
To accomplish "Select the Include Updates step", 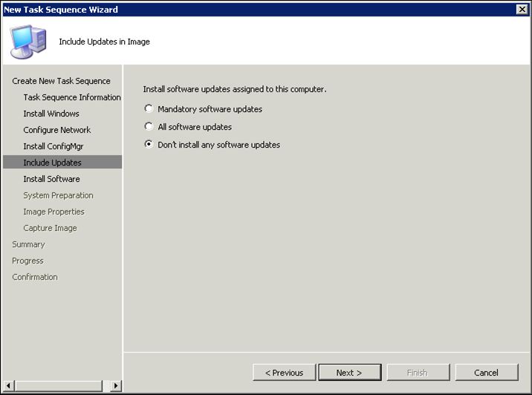I will pyautogui.click(x=62, y=163).
